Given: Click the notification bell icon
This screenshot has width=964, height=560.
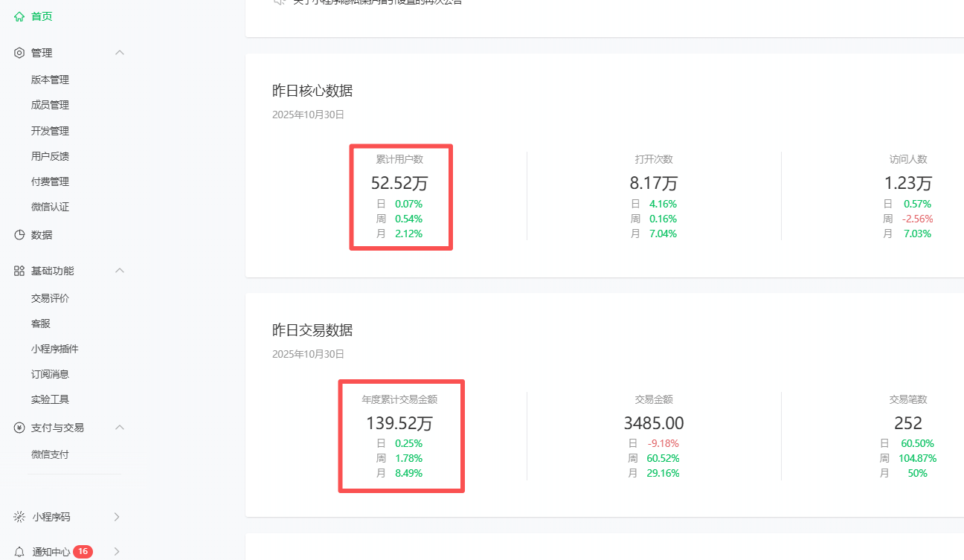Looking at the screenshot, I should point(19,552).
